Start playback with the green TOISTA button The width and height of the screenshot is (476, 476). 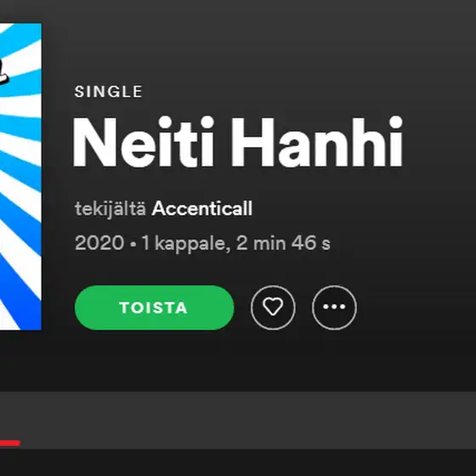(x=154, y=308)
